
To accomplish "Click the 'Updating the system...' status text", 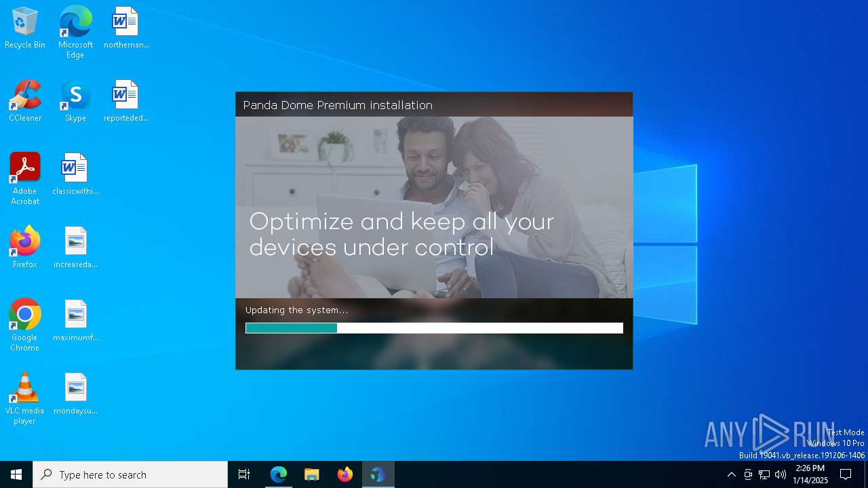I will pos(297,310).
